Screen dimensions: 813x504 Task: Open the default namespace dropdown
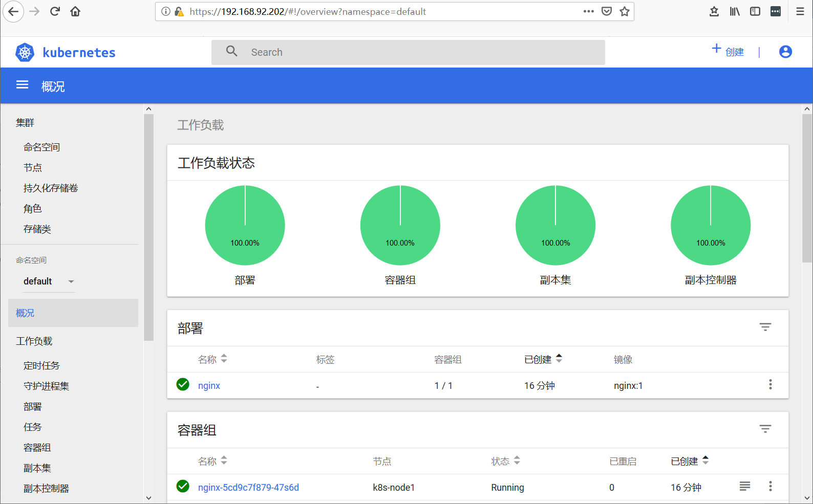coord(49,281)
